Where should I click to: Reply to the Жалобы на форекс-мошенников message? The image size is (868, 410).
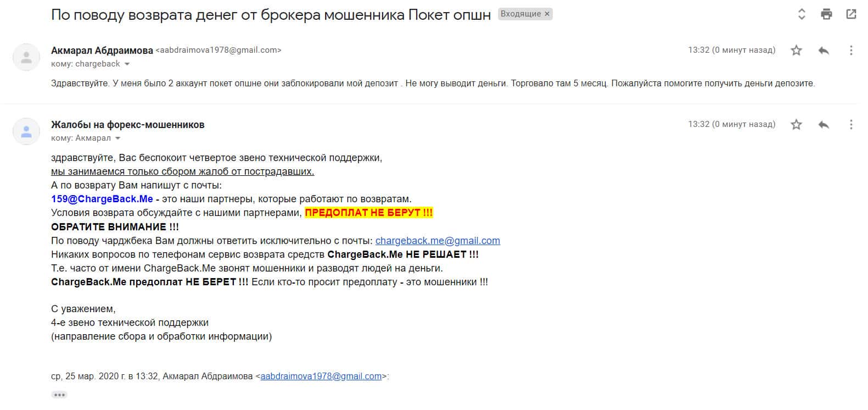824,125
